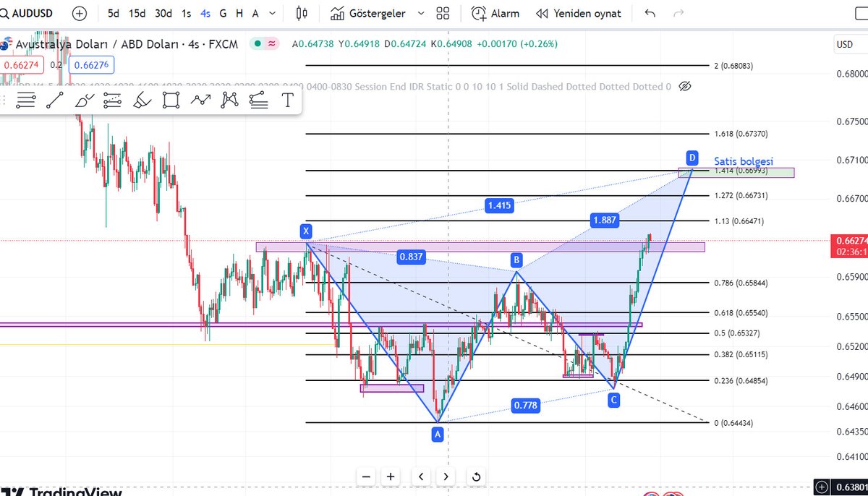Click the 0.5 (0.65327) Fibonacci level label
This screenshot has height=496, width=868.
pos(738,333)
